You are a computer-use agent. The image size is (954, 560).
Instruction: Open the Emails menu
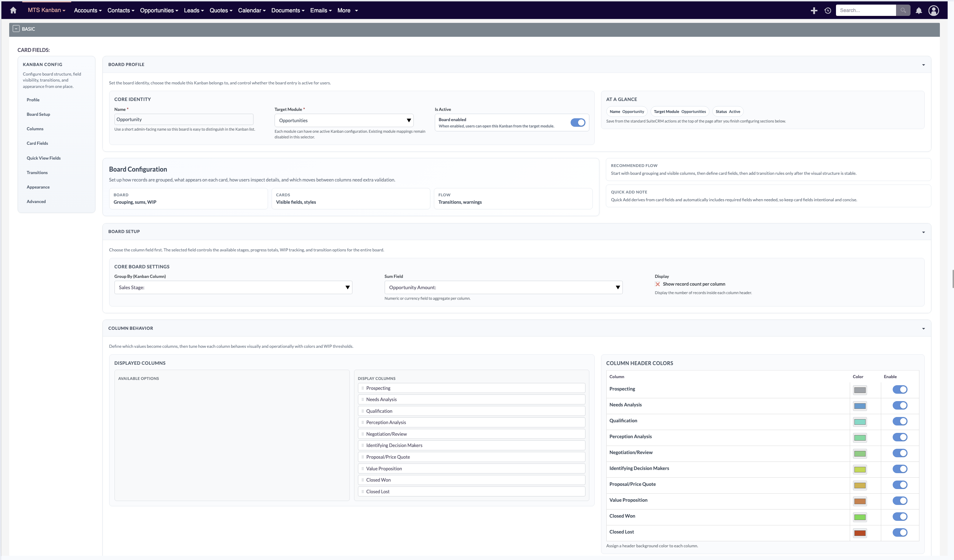(321, 11)
